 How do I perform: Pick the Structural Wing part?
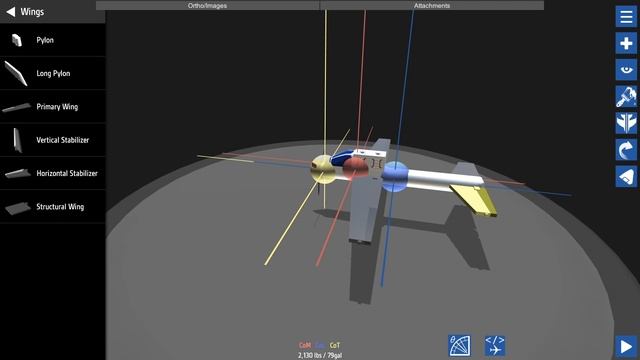(53, 207)
